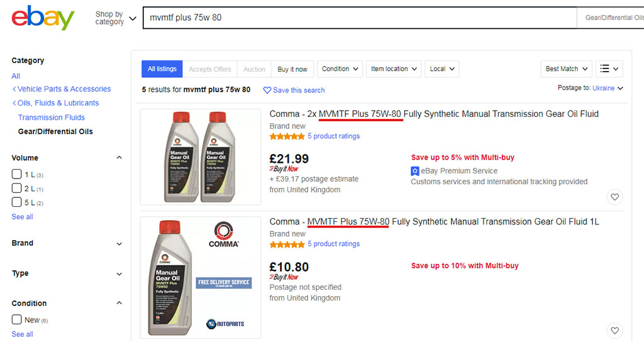This screenshot has height=342, width=644.
Task: Open the Gear/Differential Oils search category dropdown
Action: pos(611,18)
